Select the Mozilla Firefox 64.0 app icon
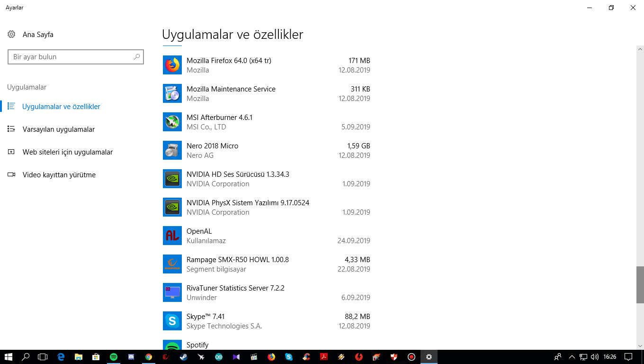The image size is (644, 364). pyautogui.click(x=172, y=65)
